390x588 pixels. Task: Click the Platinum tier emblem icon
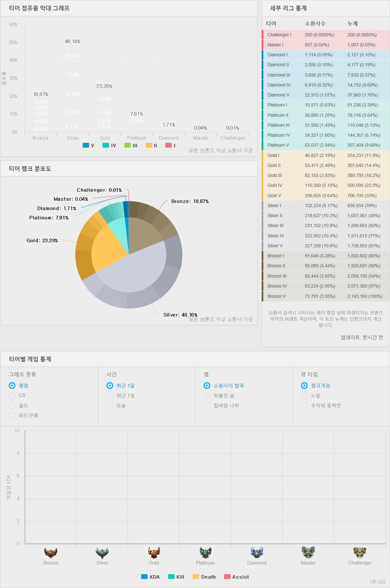pos(205,553)
